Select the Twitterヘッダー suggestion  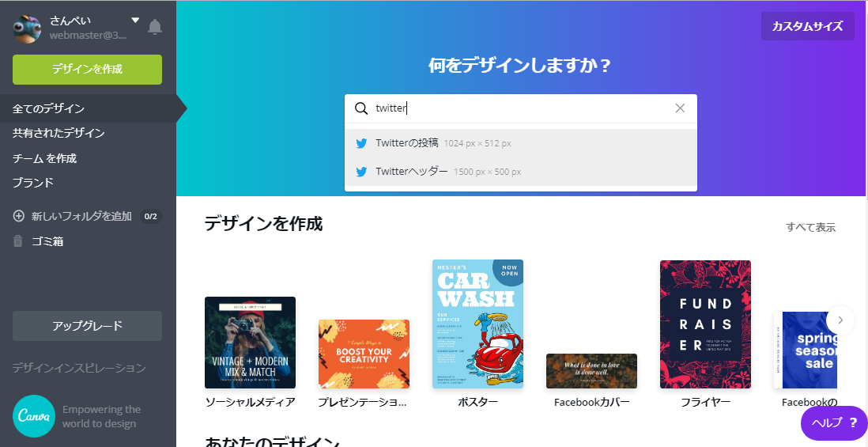[520, 172]
